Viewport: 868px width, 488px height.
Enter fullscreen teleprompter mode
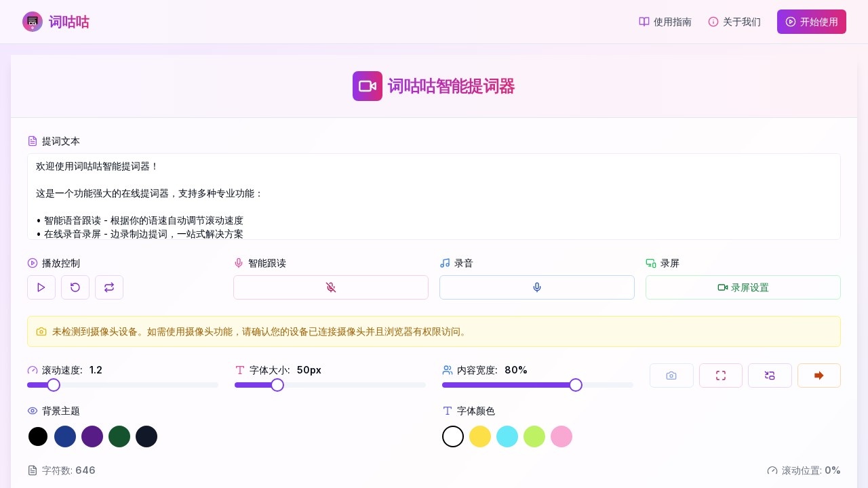click(x=721, y=375)
